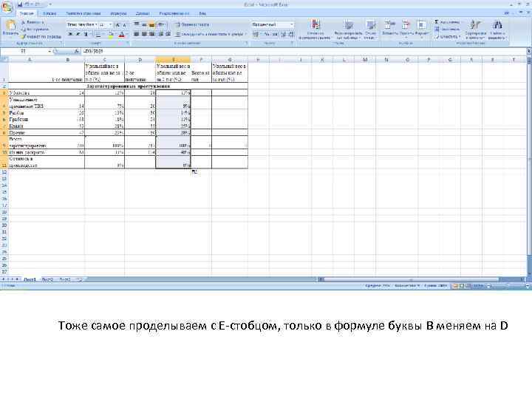
Task: Apply red font color
Action: click(x=121, y=34)
